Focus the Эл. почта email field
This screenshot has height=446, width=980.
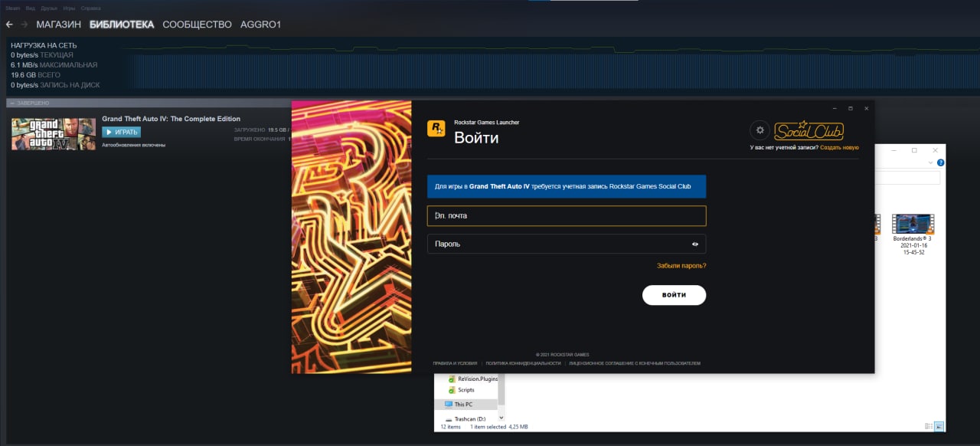coord(567,216)
